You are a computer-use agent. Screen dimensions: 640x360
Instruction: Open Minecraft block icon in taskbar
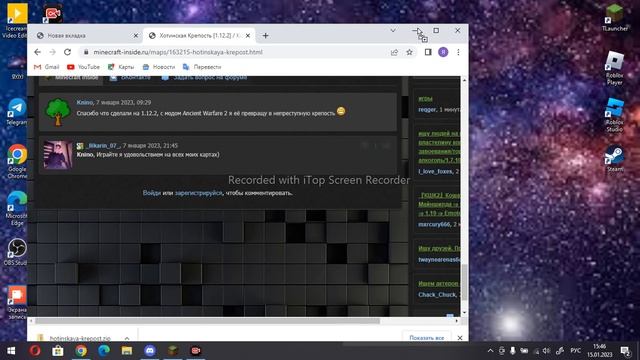coord(173,351)
